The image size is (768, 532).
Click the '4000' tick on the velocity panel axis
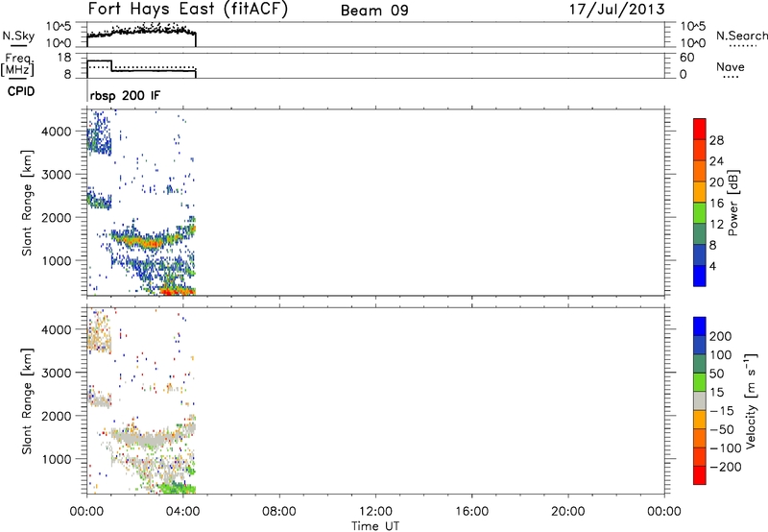(57, 329)
